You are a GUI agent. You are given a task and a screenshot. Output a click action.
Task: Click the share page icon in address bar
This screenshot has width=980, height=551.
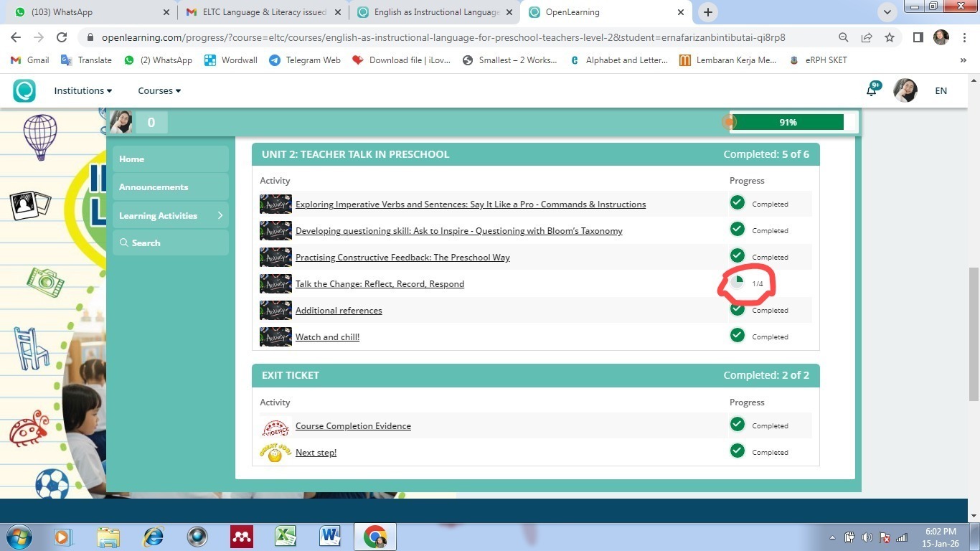point(867,37)
